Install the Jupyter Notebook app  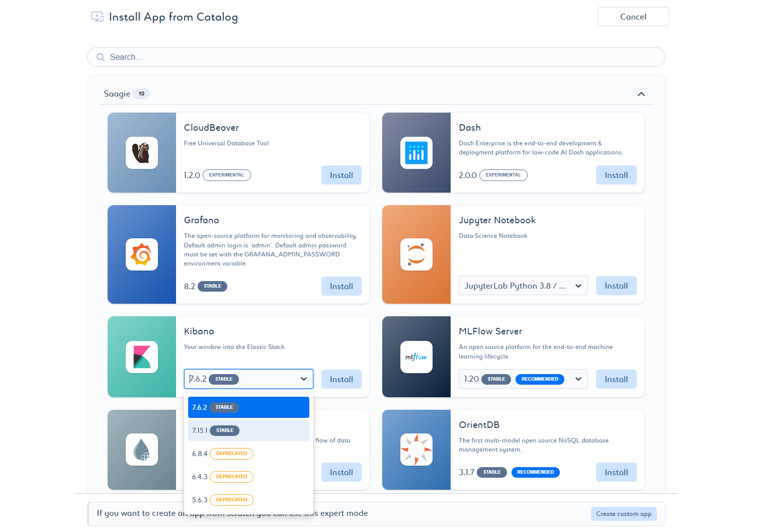pyautogui.click(x=616, y=286)
